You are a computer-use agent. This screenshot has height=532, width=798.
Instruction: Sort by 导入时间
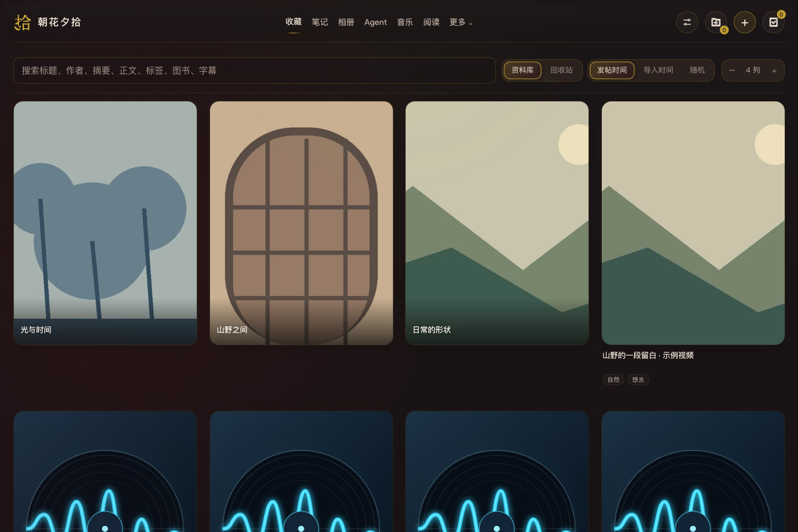tap(658, 70)
